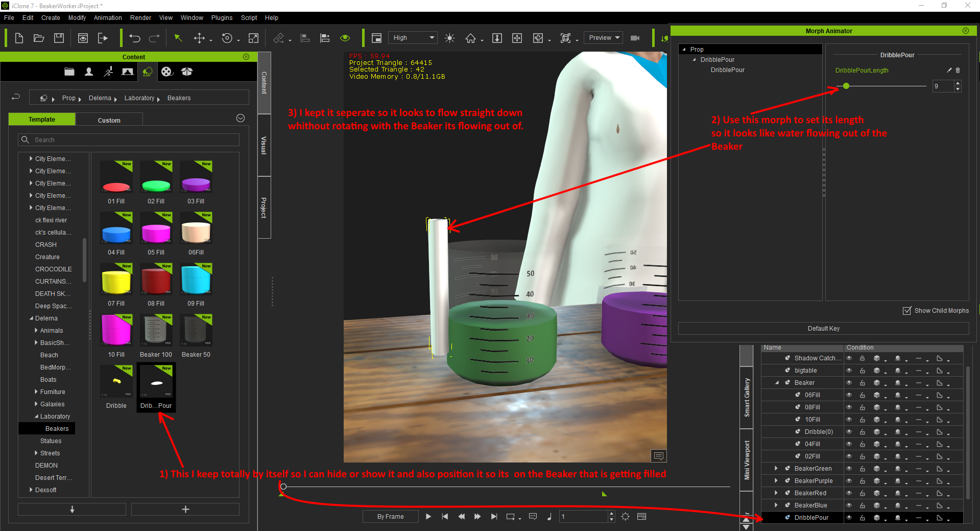
Task: Open the Smart Gallery side tab
Action: (747, 398)
